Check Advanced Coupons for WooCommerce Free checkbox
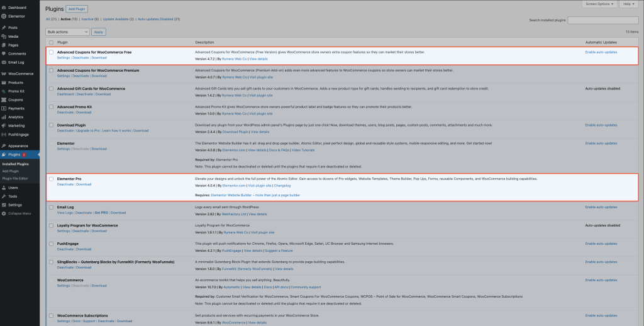The image size is (644, 326). (52, 52)
